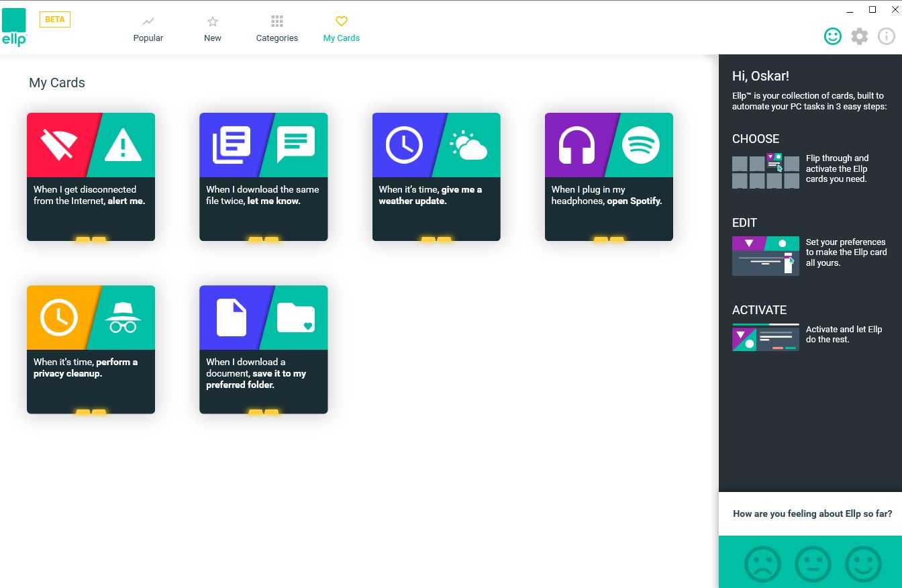Toggle the yellow active indicator on duplicate download card
902x588 pixels.
(263, 238)
